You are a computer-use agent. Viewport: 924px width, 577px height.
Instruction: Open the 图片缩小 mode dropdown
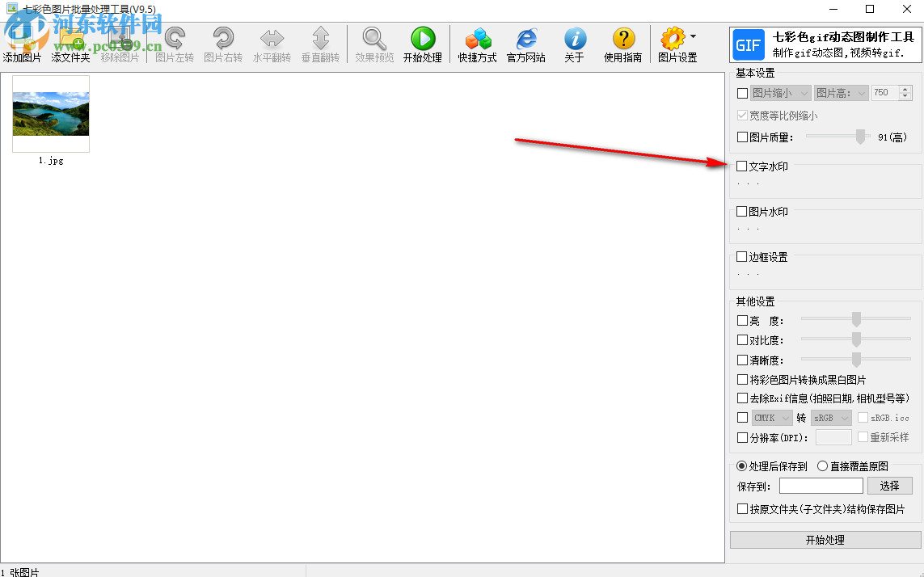click(781, 93)
